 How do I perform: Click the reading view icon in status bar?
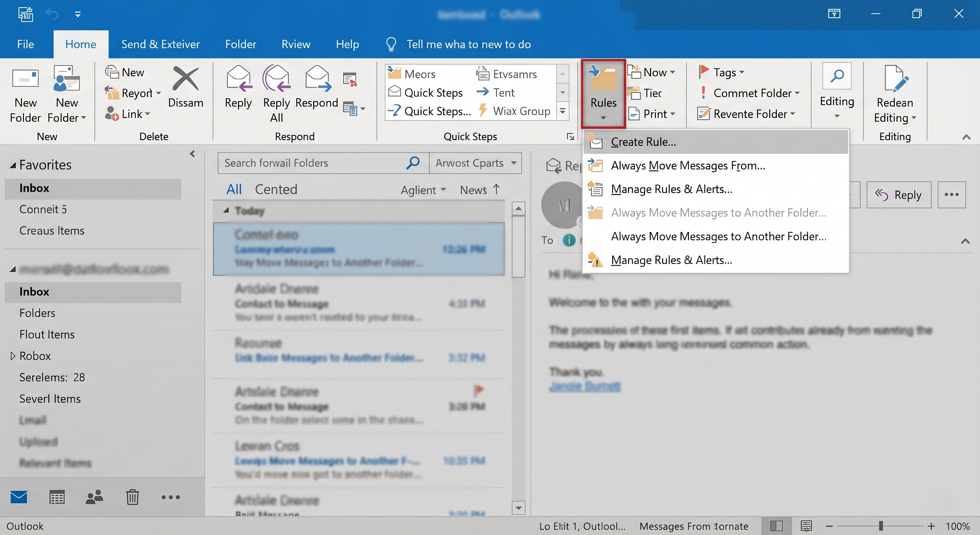806,526
